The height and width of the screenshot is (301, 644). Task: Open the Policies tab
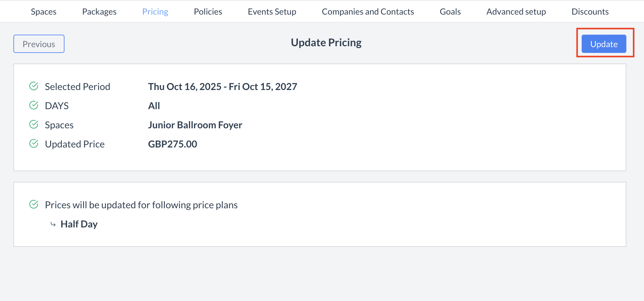click(x=208, y=11)
